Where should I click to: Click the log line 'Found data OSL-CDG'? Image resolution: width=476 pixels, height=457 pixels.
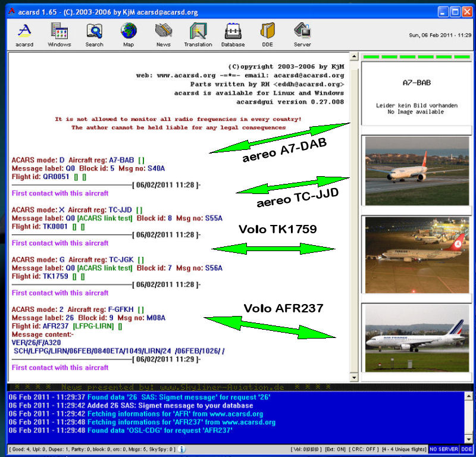[x=121, y=430]
